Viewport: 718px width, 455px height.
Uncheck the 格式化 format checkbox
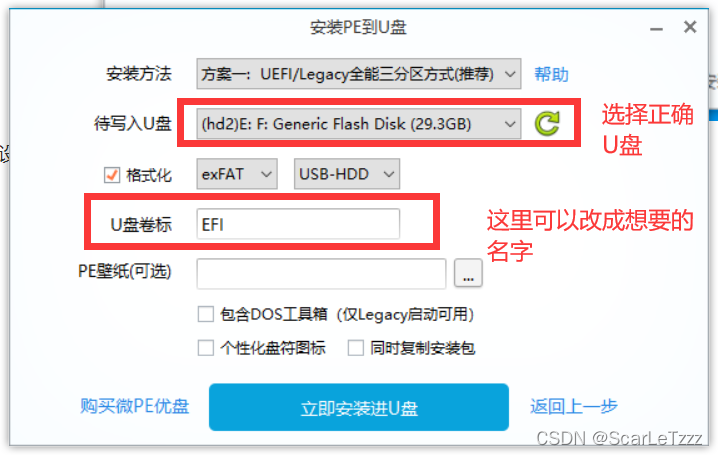point(112,175)
